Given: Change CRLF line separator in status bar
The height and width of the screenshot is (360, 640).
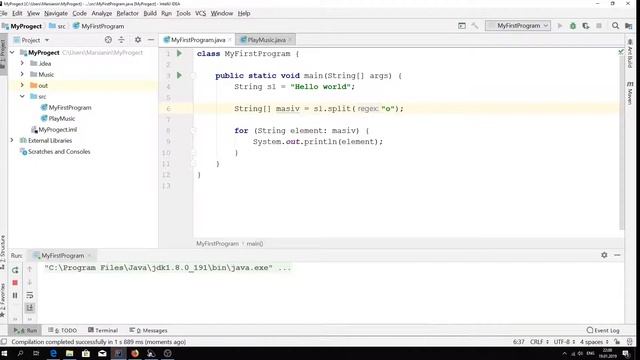Looking at the screenshot, I should point(539,342).
